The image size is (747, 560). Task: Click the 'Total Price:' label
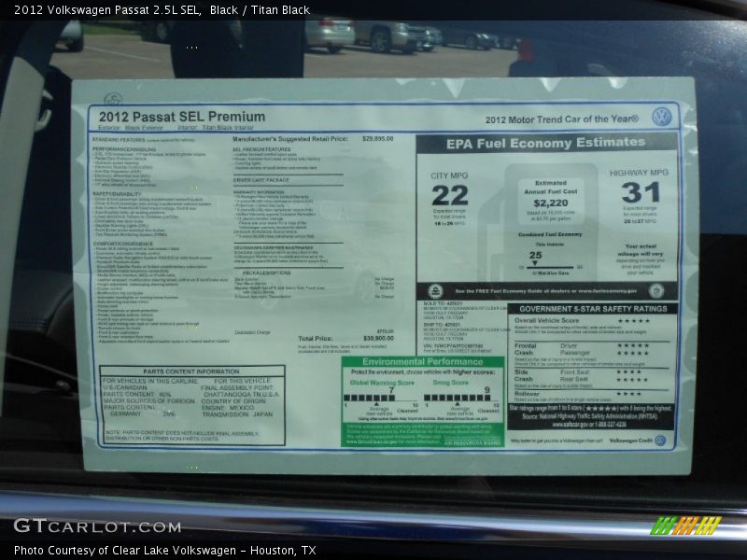[315, 339]
